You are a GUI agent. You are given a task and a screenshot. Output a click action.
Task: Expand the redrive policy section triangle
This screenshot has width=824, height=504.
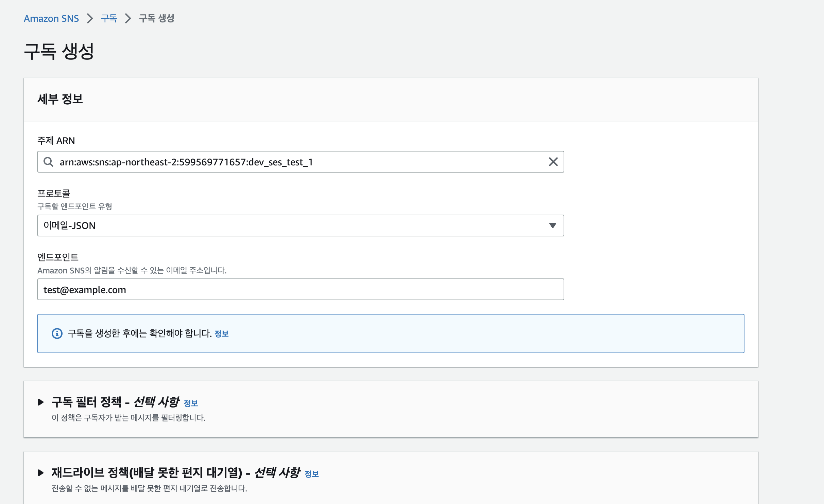coord(41,473)
